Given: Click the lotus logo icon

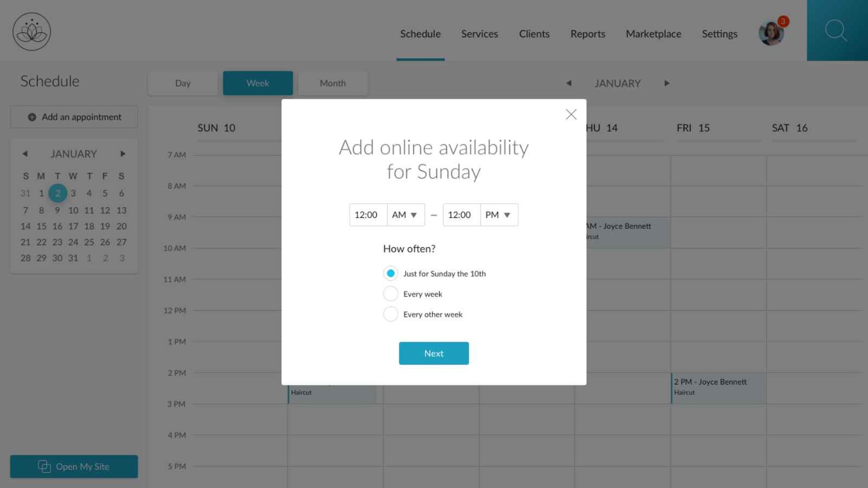Looking at the screenshot, I should pyautogui.click(x=32, y=31).
